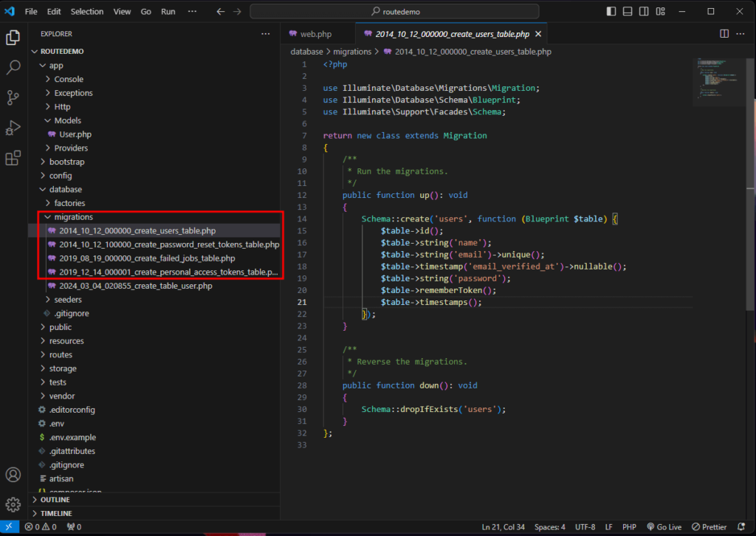Viewport: 756px width, 536px height.
Task: Click the Prettier status item
Action: tap(709, 527)
